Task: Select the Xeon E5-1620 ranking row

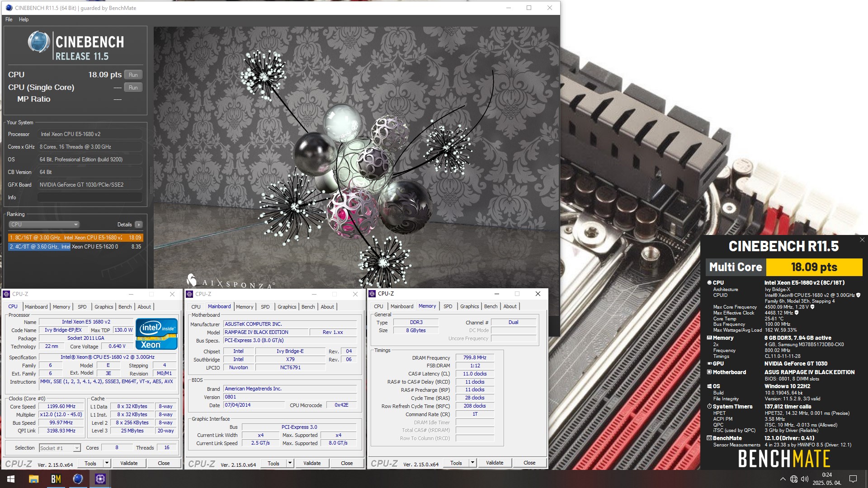Action: point(75,247)
